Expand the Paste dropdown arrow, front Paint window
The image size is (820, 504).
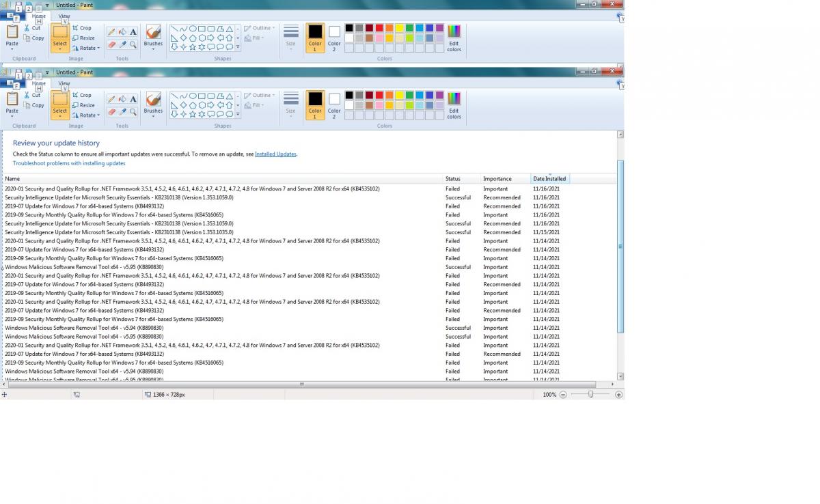(12, 115)
